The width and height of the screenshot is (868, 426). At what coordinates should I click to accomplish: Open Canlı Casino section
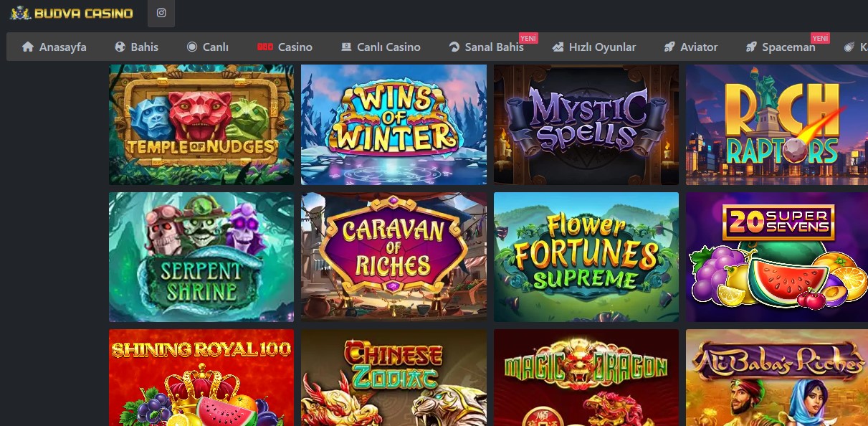[381, 47]
